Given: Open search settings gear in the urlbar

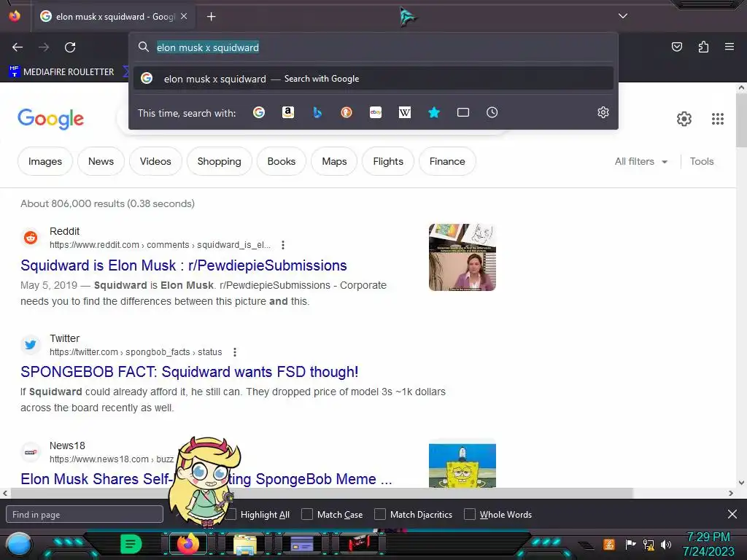Looking at the screenshot, I should 603,112.
